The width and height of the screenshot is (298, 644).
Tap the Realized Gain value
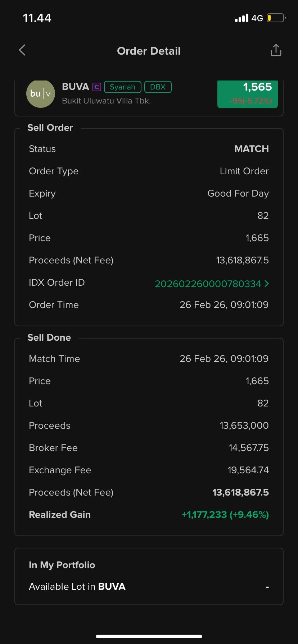(x=225, y=515)
